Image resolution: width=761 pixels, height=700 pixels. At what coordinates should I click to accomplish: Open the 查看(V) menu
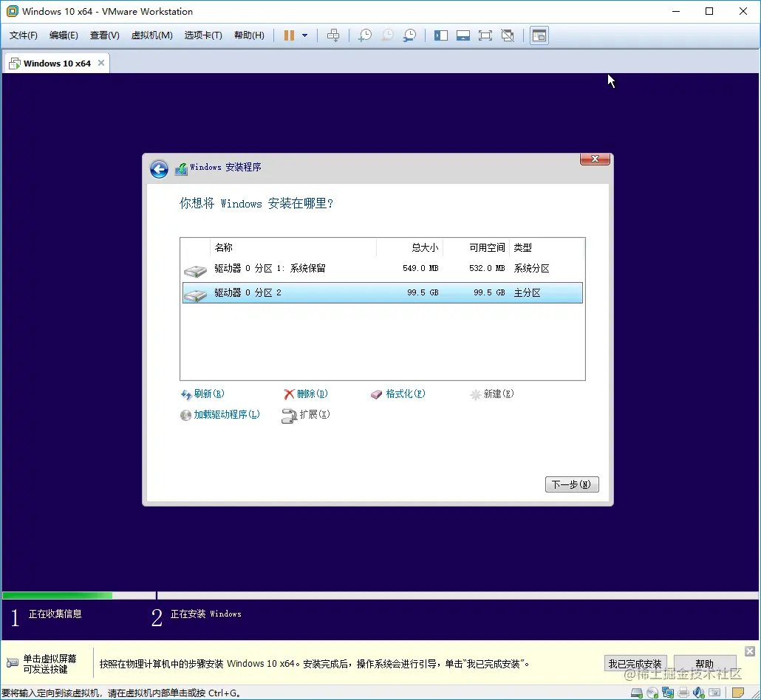[x=104, y=35]
